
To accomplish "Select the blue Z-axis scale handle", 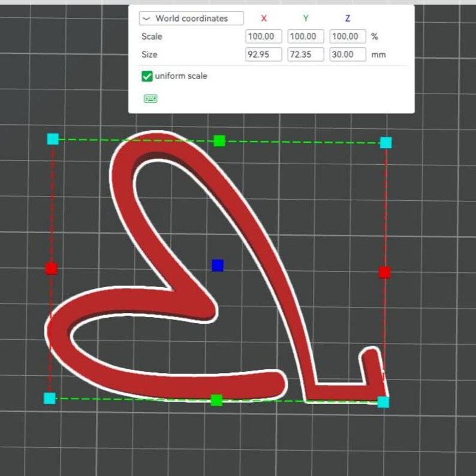I will 218,266.
